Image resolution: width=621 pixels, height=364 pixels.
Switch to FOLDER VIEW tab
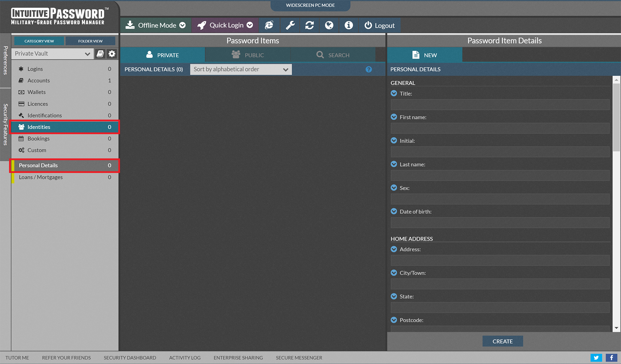tap(90, 41)
